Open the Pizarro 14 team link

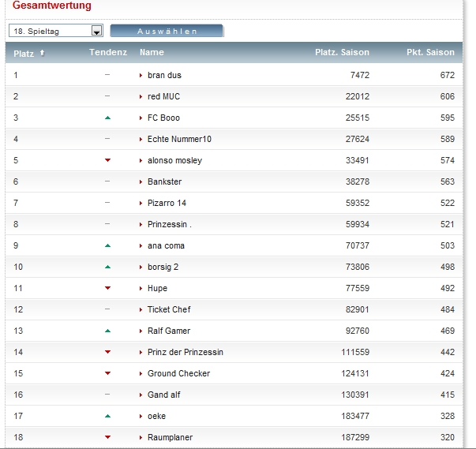[x=167, y=203]
